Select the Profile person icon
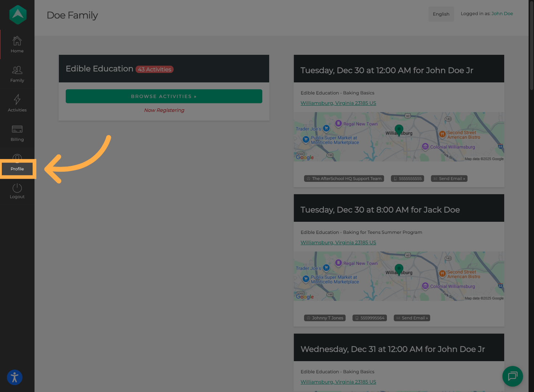 point(17,159)
